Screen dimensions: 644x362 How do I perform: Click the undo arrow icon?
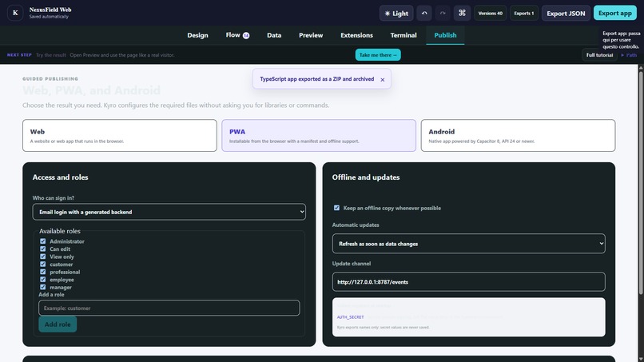[424, 13]
